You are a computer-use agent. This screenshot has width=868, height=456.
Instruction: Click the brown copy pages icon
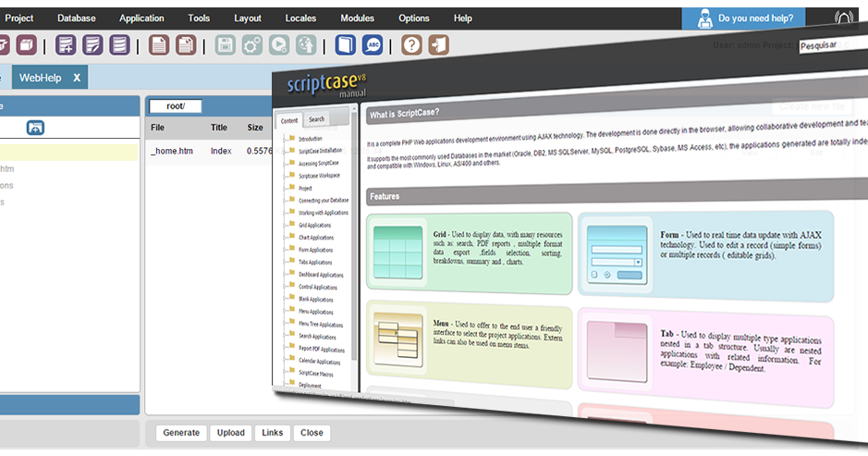186,45
